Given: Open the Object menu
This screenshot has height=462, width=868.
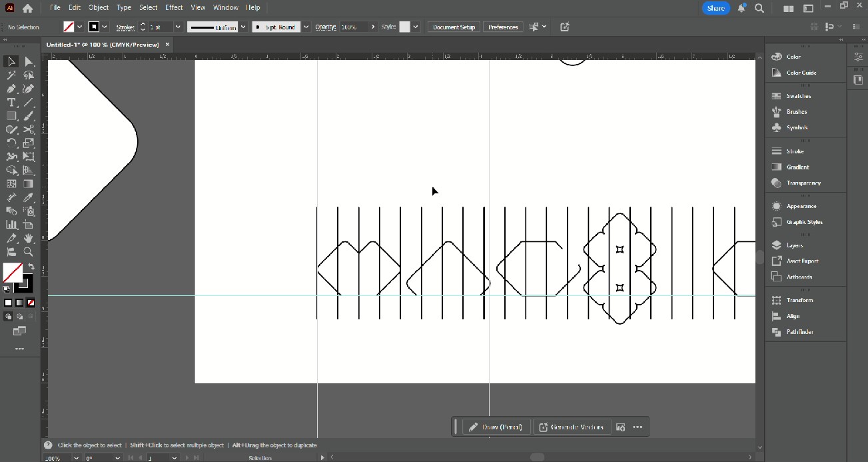Looking at the screenshot, I should click(99, 7).
